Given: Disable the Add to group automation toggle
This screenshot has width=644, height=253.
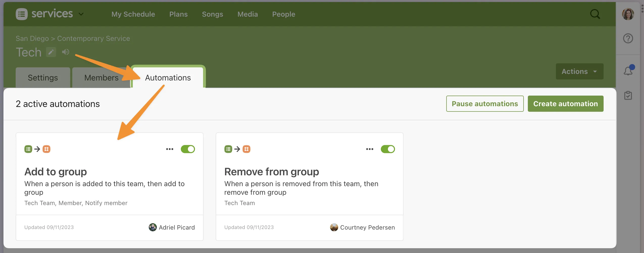Looking at the screenshot, I should point(188,149).
